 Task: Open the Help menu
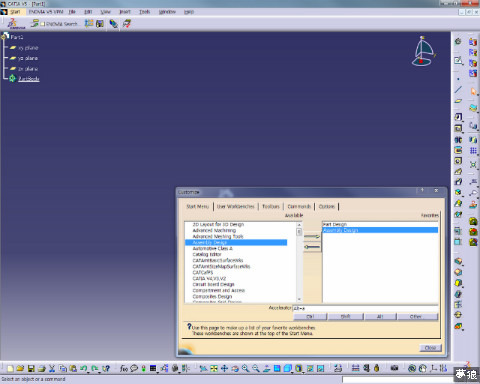[189, 12]
